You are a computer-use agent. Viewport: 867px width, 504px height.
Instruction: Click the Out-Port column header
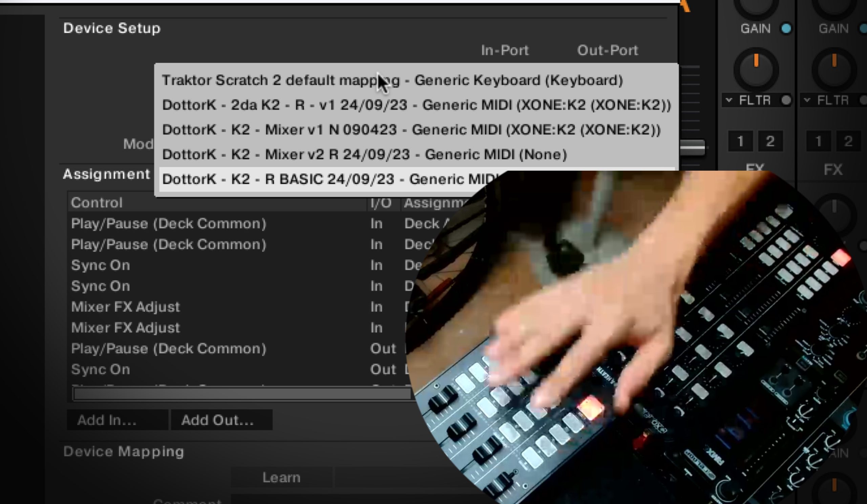click(x=607, y=50)
